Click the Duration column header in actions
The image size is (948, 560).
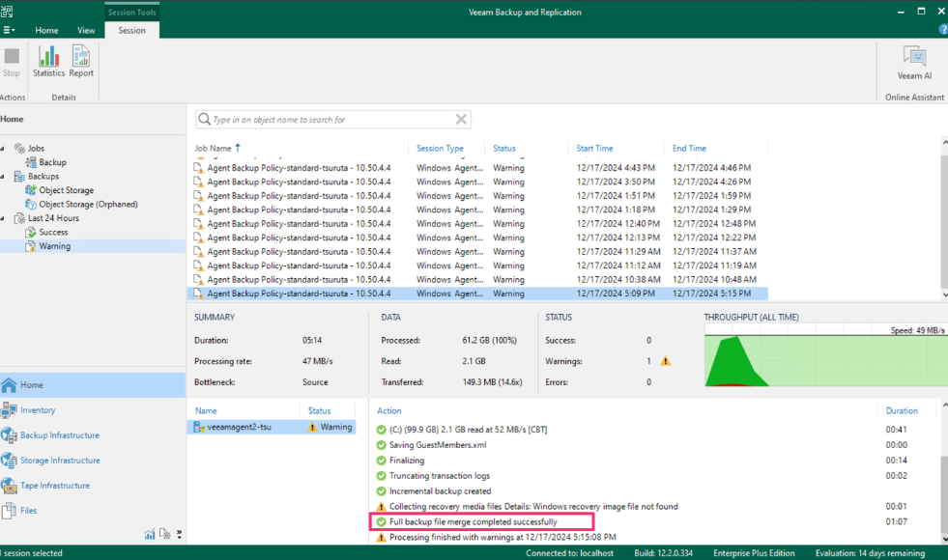[902, 410]
